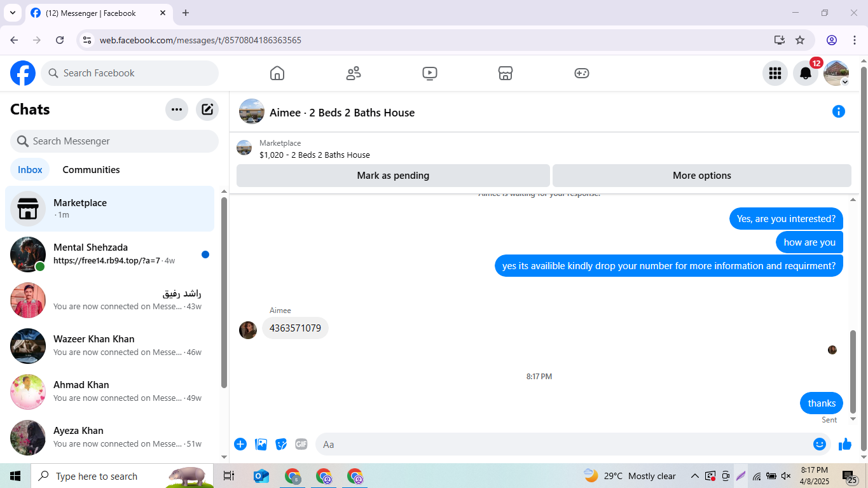Go back with the browser back arrow
This screenshot has width=868, height=488.
[x=14, y=40]
